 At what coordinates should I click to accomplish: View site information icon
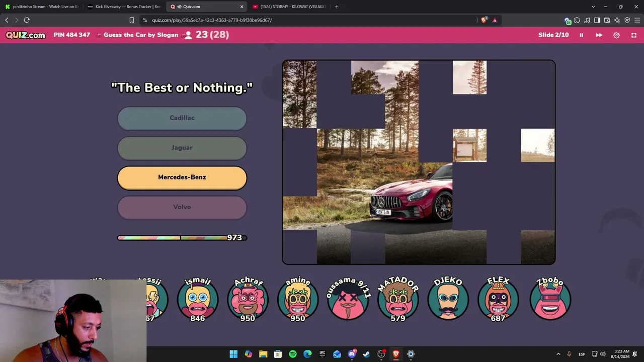coord(145,20)
